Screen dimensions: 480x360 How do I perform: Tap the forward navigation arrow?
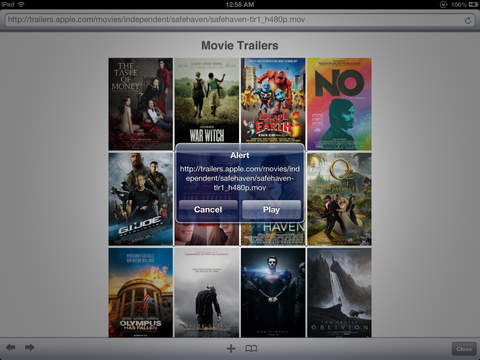[30, 348]
